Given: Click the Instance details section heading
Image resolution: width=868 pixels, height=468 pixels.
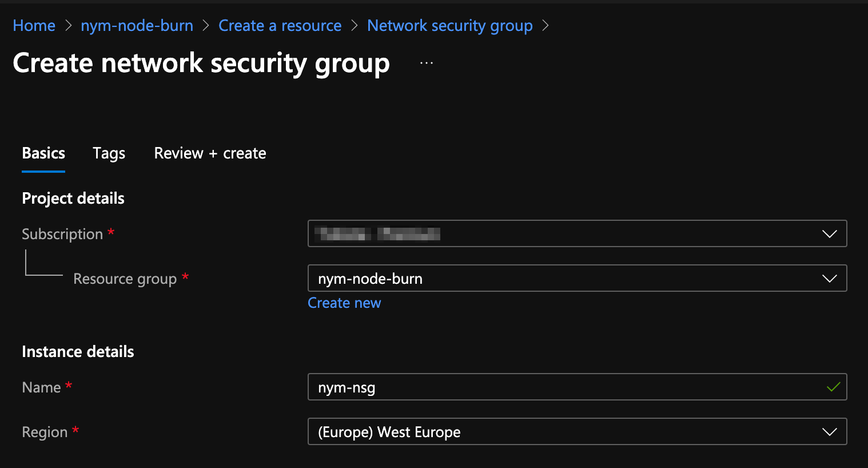Looking at the screenshot, I should tap(78, 352).
